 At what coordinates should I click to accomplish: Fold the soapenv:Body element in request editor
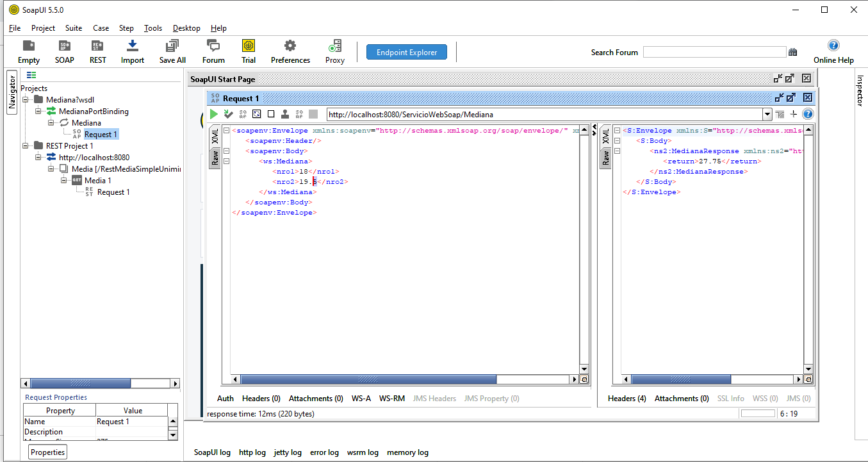click(x=226, y=151)
